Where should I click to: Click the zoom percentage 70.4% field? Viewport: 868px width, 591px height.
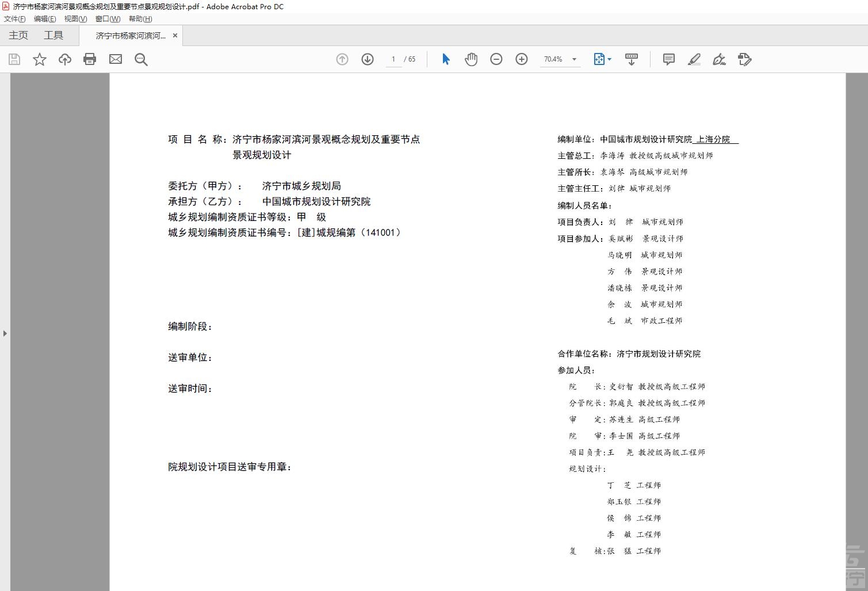553,59
